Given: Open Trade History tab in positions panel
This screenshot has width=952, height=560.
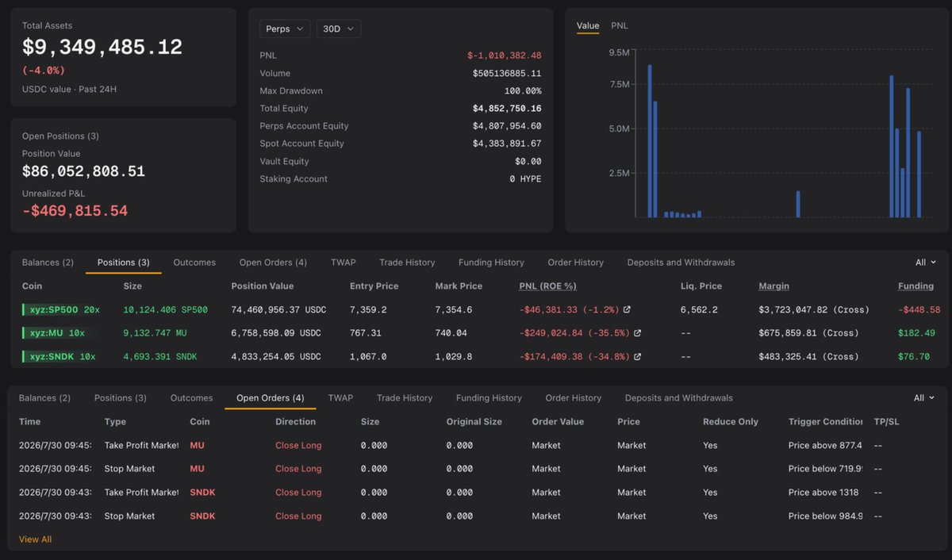Looking at the screenshot, I should click(408, 263).
